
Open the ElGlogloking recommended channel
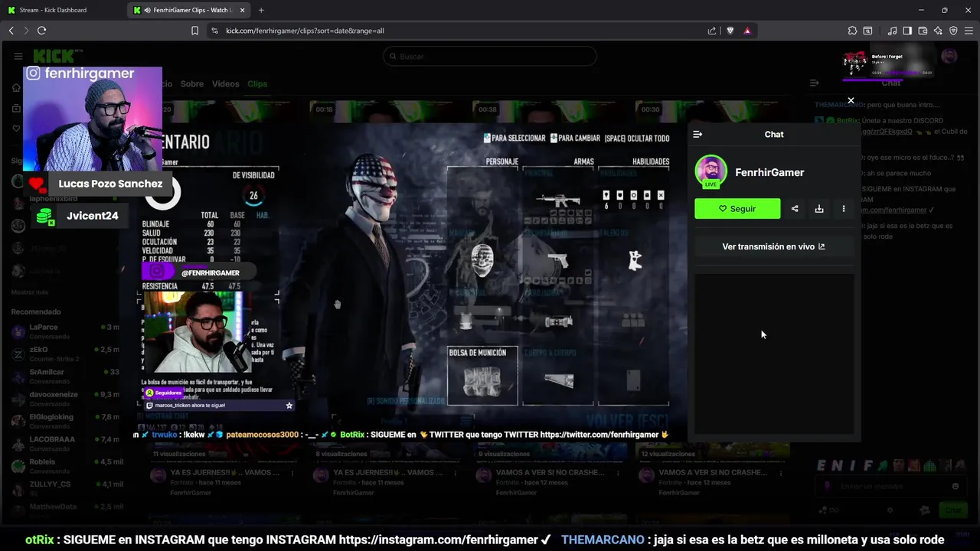click(66, 421)
